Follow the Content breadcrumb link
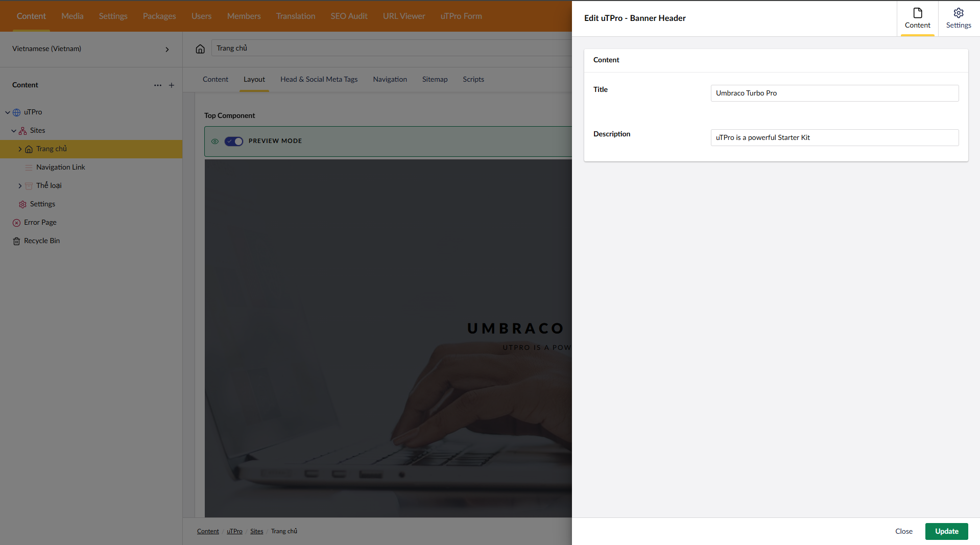 coord(208,532)
